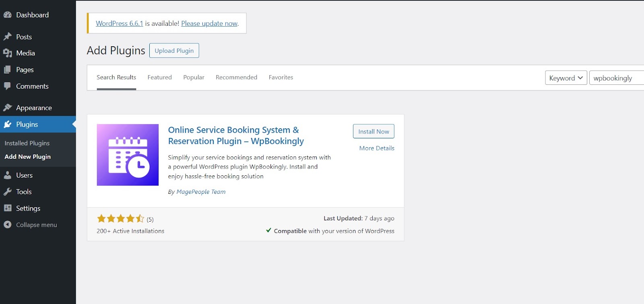The width and height of the screenshot is (644, 304).
Task: Click the Upload Plugin button
Action: click(174, 50)
